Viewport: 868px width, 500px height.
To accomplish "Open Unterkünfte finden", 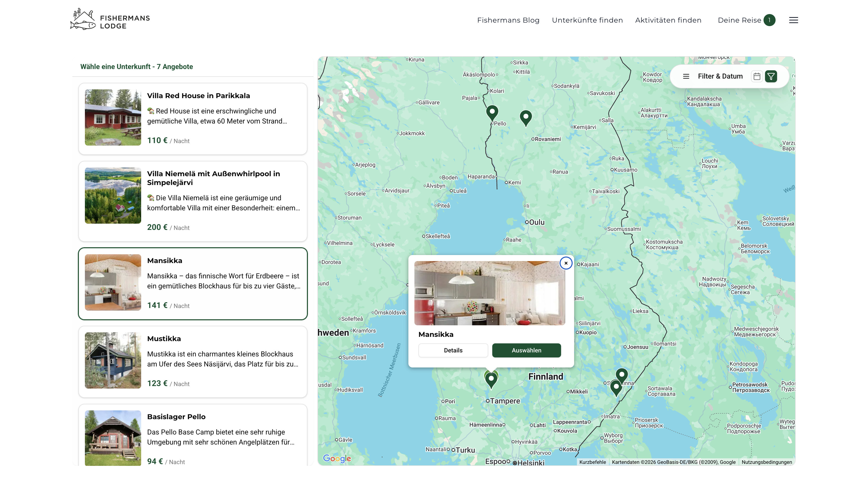I will 588,20.
